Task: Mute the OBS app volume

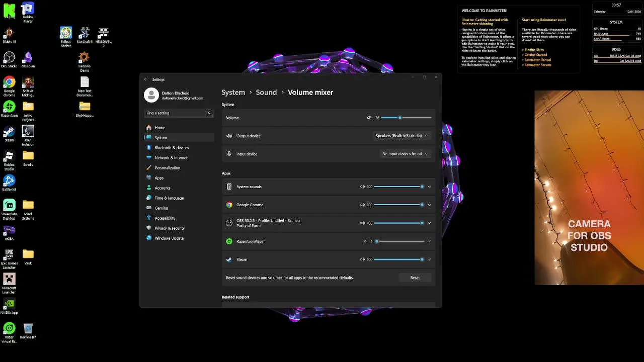Action: [x=362, y=223]
